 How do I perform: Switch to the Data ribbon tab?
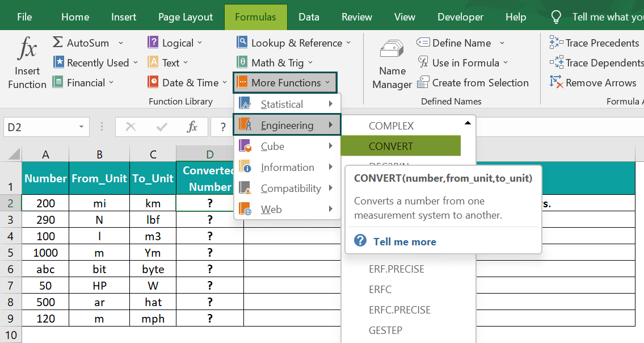click(309, 16)
